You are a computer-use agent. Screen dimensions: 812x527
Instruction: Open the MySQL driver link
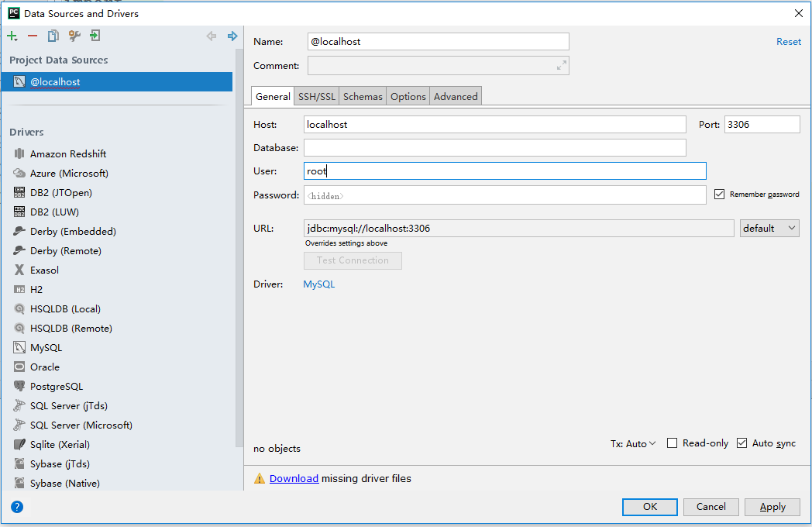(x=319, y=284)
